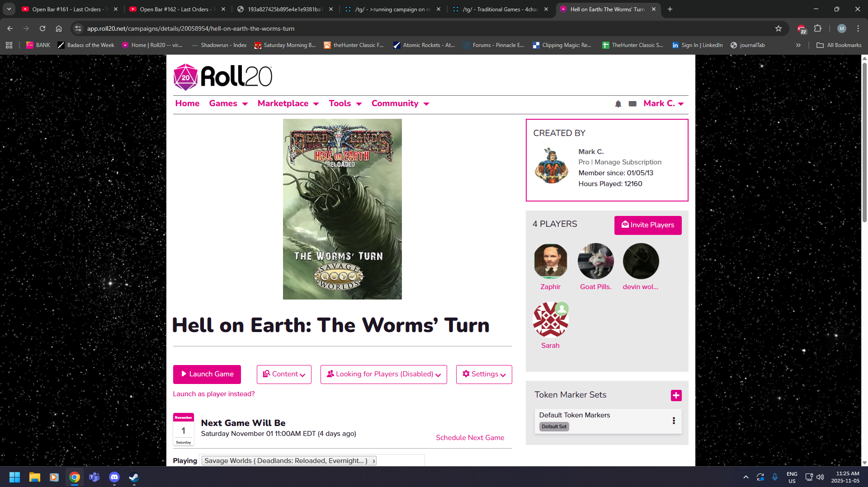Screen dimensions: 868x487
Task: Show more bookmarks with the chevron
Action: (x=798, y=45)
